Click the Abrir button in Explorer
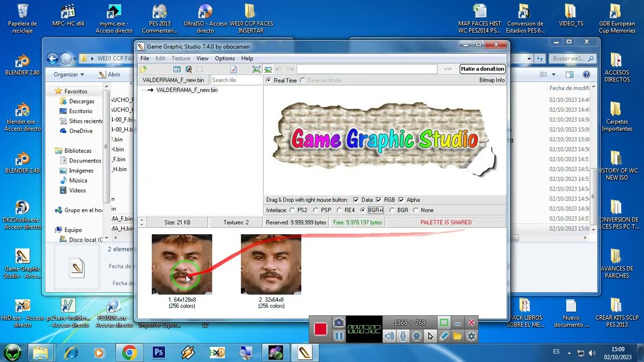 pos(110,74)
